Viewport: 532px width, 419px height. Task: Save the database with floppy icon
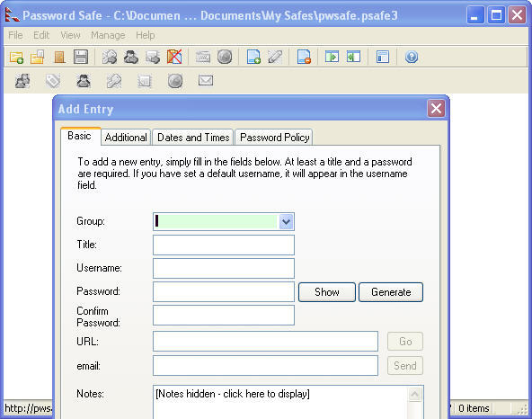click(81, 57)
